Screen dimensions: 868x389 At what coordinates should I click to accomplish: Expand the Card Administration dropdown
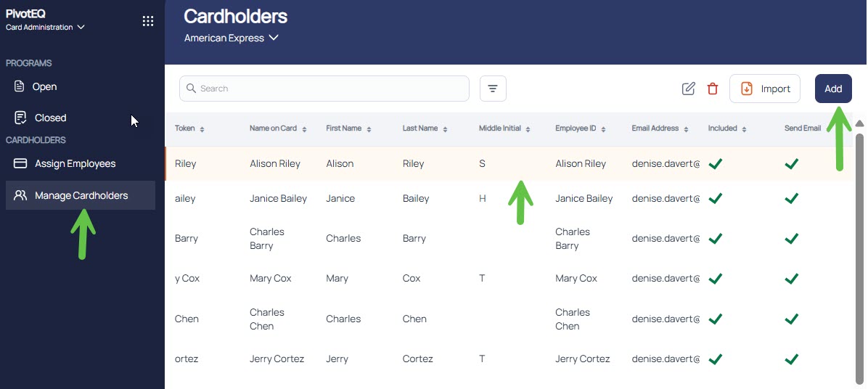pos(45,27)
